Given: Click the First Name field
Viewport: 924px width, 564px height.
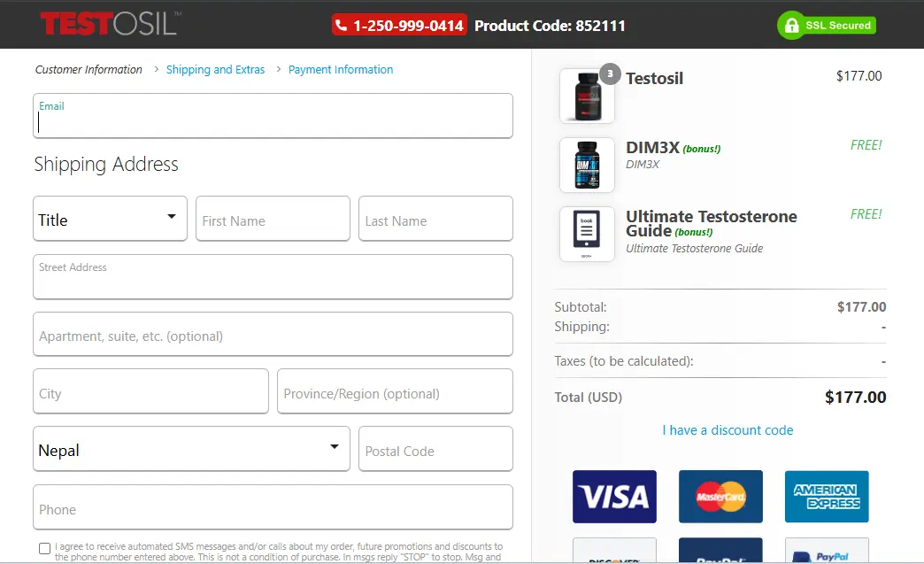Looking at the screenshot, I should [x=273, y=220].
